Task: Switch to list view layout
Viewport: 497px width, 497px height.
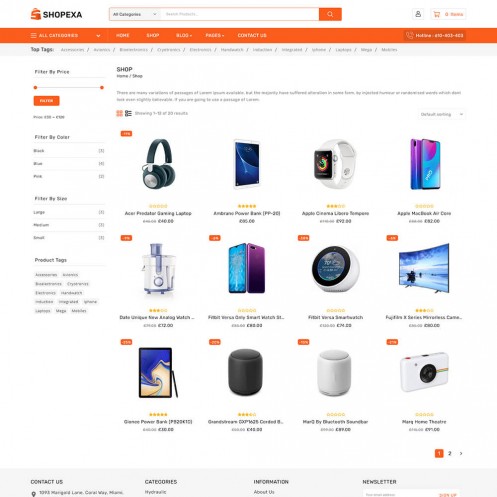Action: [x=128, y=113]
